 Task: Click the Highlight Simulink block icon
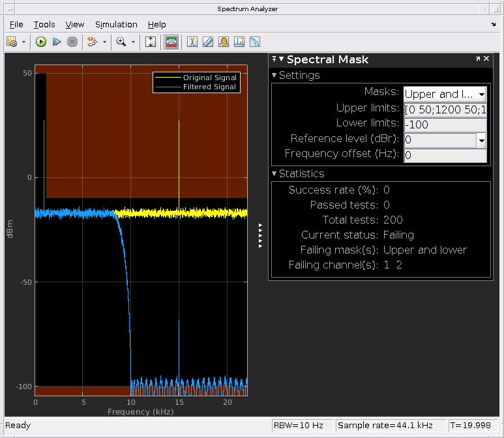(91, 42)
